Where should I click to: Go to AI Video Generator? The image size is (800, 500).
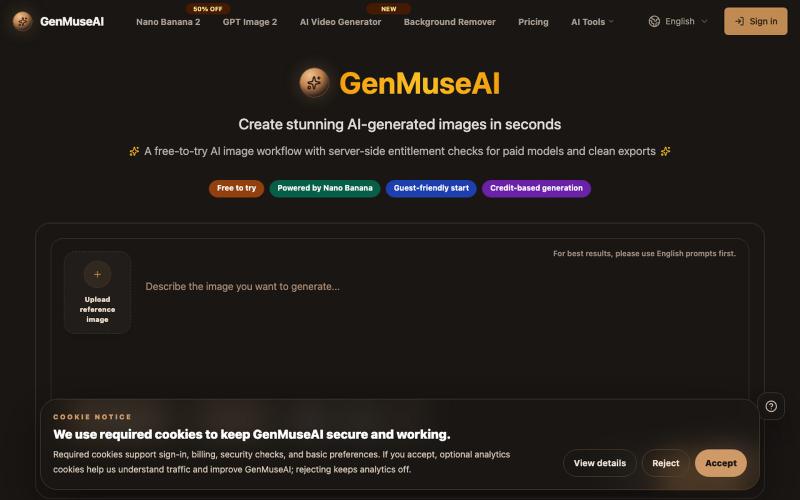[340, 22]
